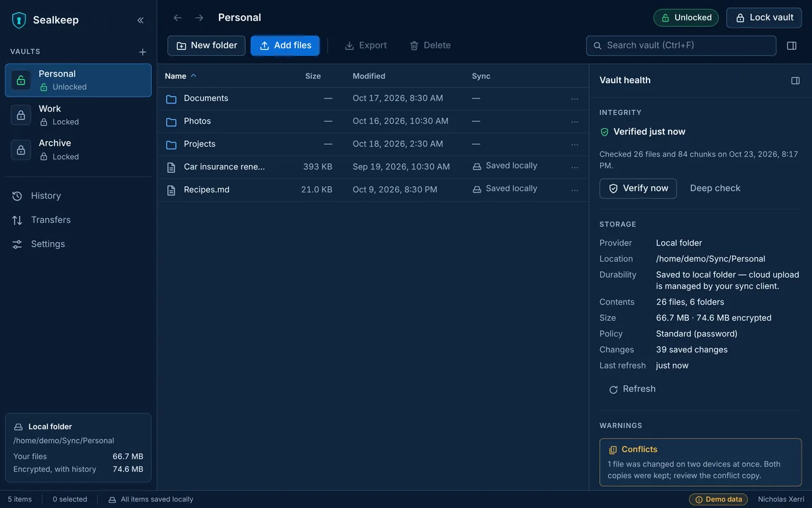Open more options for Photos row

pyautogui.click(x=575, y=122)
